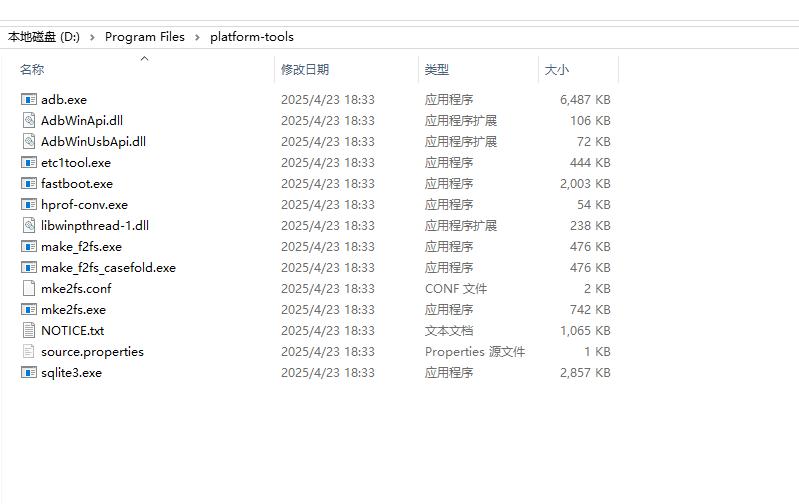Select the file name etc1tool.exe
The height and width of the screenshot is (504, 799).
[x=76, y=163]
